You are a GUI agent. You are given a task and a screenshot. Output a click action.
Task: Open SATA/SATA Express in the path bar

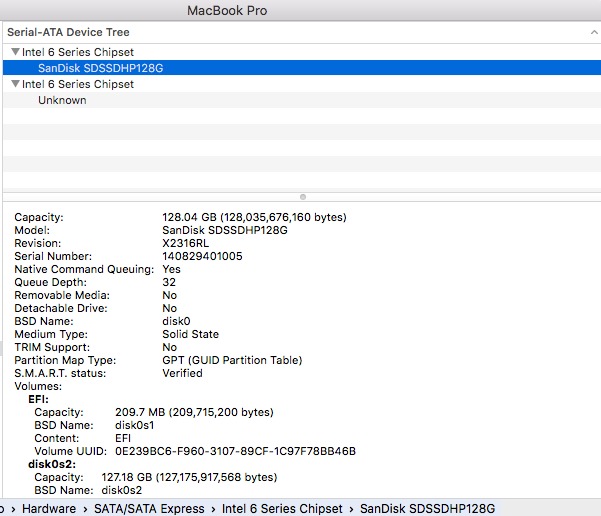point(149,508)
